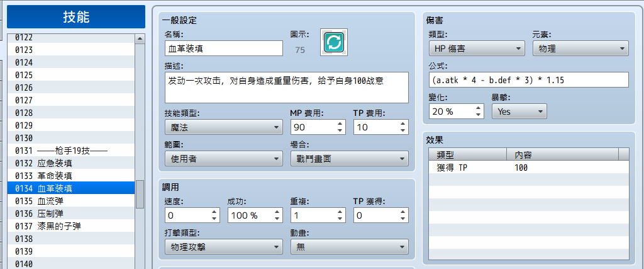Select skill 0134 血革装填
Screen dimensions: 644x269
[x=72, y=188]
